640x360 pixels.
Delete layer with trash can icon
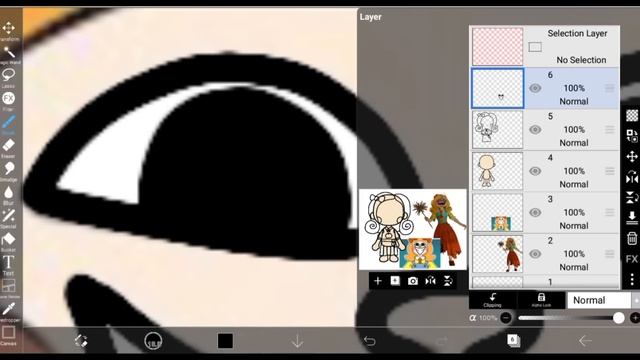pos(632,238)
